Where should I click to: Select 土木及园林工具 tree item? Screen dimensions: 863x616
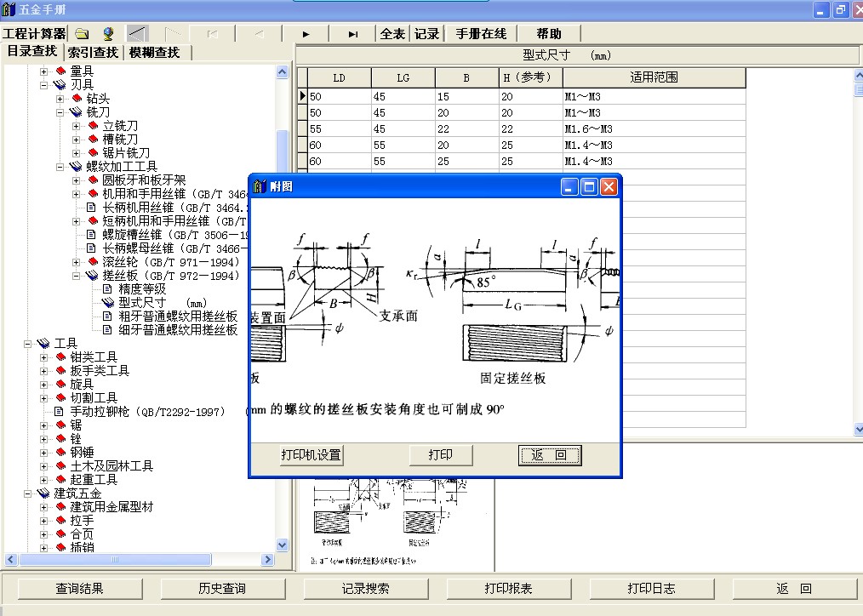pyautogui.click(x=111, y=466)
